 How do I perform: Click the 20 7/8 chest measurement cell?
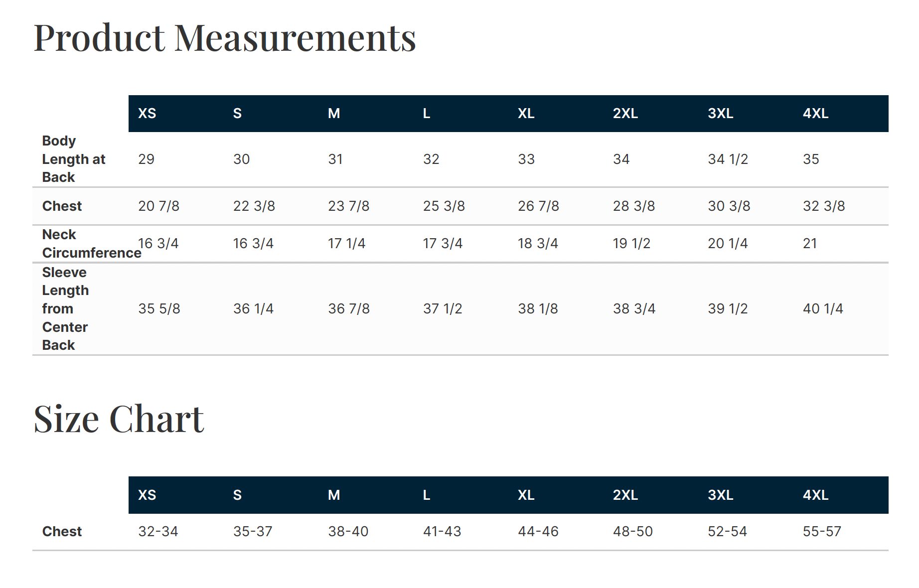pyautogui.click(x=158, y=206)
